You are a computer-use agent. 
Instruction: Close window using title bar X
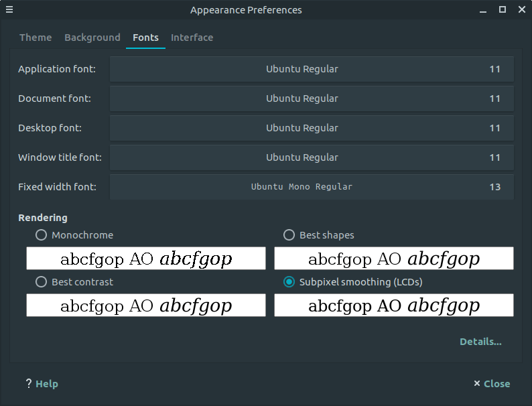[521, 9]
